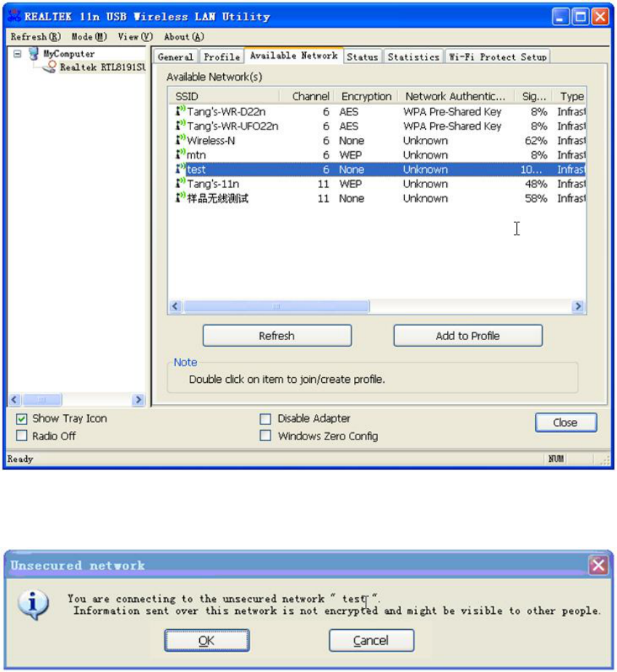Click the tree panel scrollbar thumb
Image resolution: width=617 pixels, height=672 pixels.
42,400
